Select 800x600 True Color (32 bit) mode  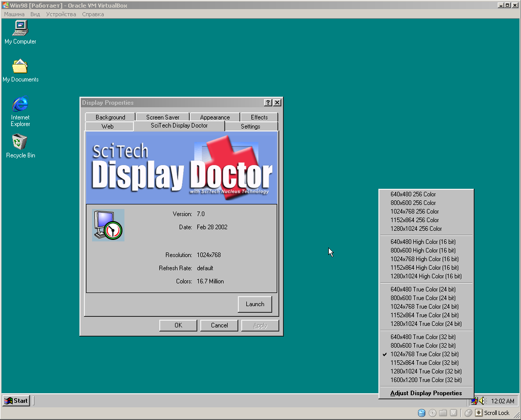(x=423, y=346)
